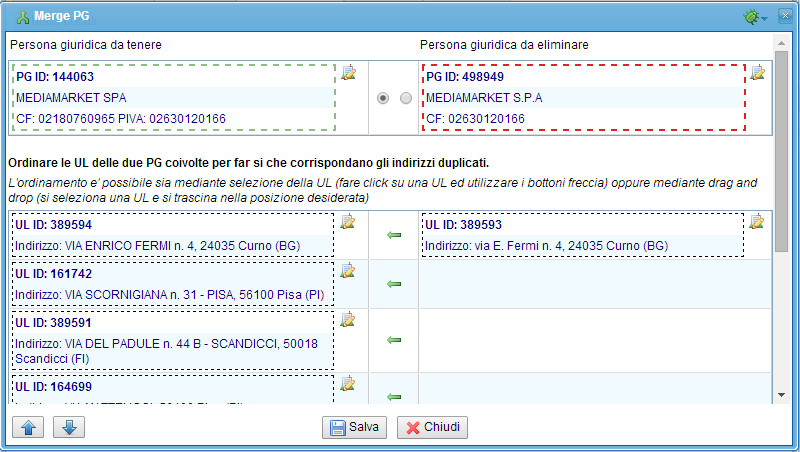Open the bug/debug dropdown in title bar

pyautogui.click(x=756, y=17)
